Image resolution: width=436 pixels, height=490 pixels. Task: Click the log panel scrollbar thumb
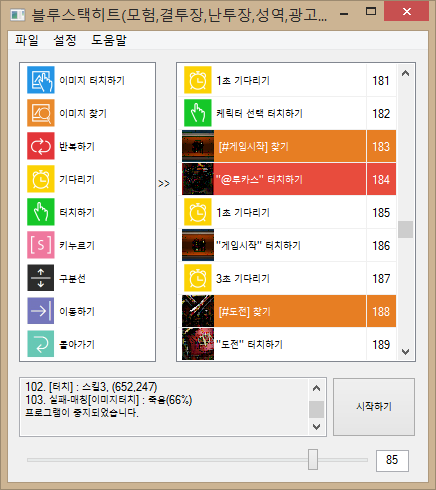click(x=316, y=409)
